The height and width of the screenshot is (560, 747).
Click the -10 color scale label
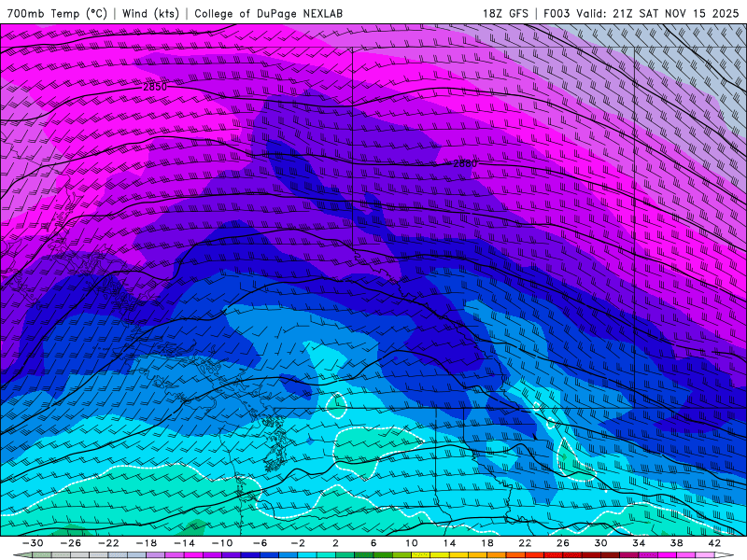[x=222, y=543]
